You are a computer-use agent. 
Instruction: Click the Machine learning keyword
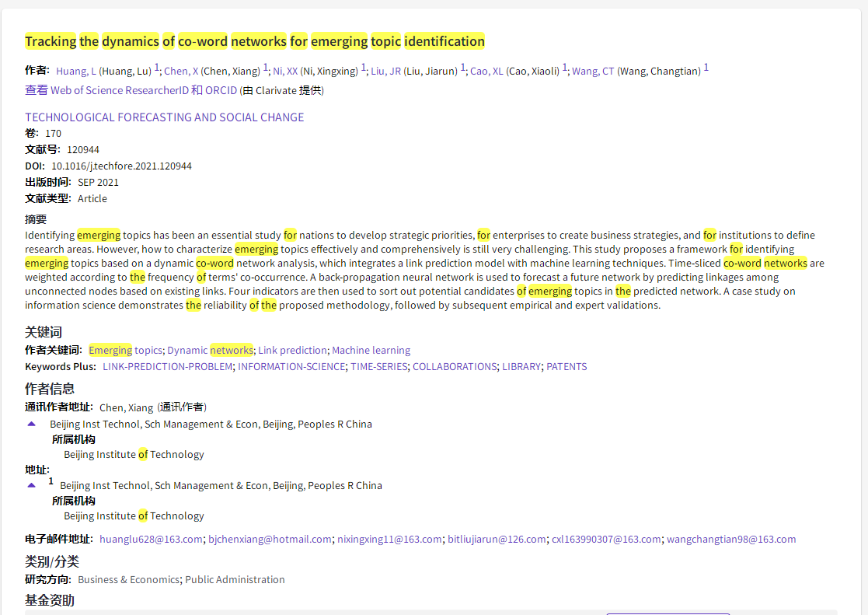pos(371,350)
